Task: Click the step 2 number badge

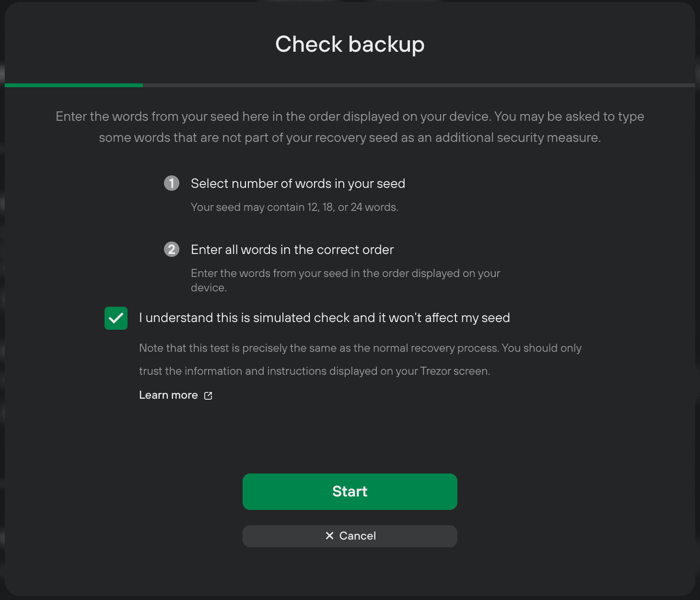Action: click(x=172, y=249)
